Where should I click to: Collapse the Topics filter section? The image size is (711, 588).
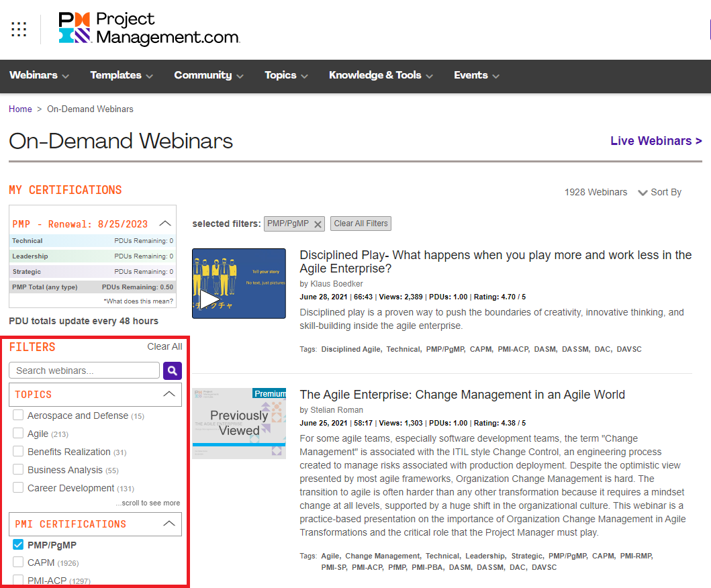tap(170, 395)
